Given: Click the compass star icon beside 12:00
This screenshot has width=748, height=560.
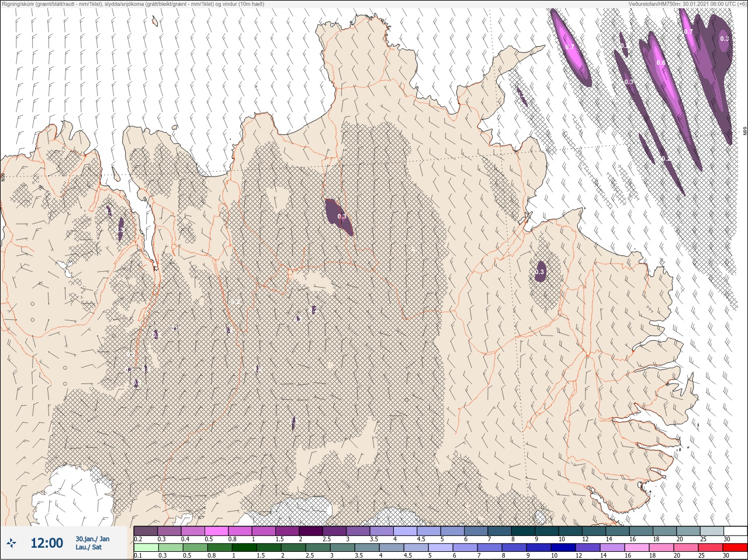Looking at the screenshot, I should point(12,543).
